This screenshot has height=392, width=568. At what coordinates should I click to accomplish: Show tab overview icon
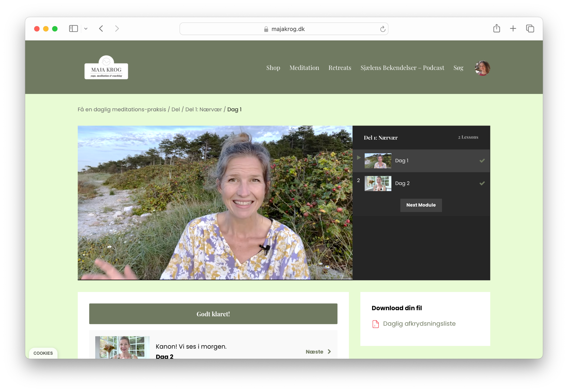pos(530,28)
